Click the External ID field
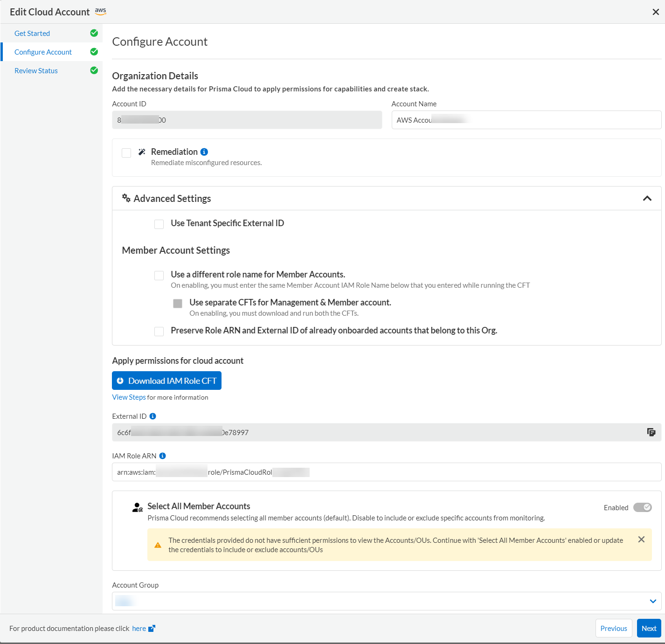The width and height of the screenshot is (665, 644). 387,432
